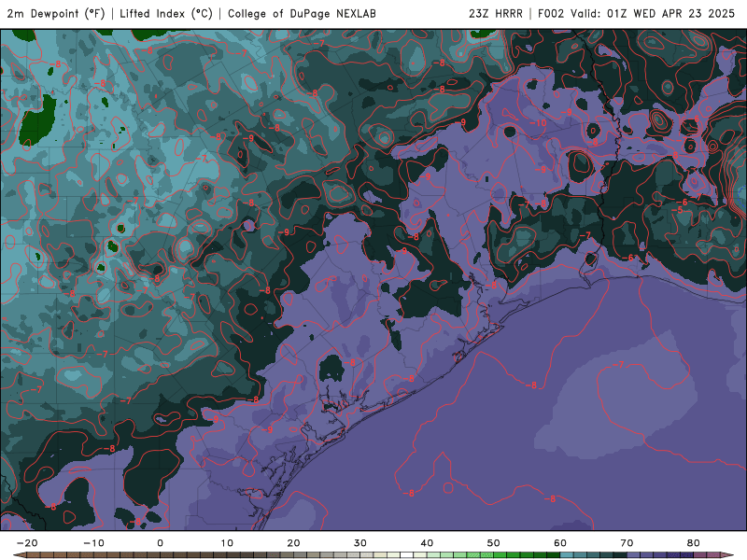The height and width of the screenshot is (560, 747).
Task: Click the 'F002 Valid: 01Z WED APR 23 2025' text
Action: click(x=637, y=14)
